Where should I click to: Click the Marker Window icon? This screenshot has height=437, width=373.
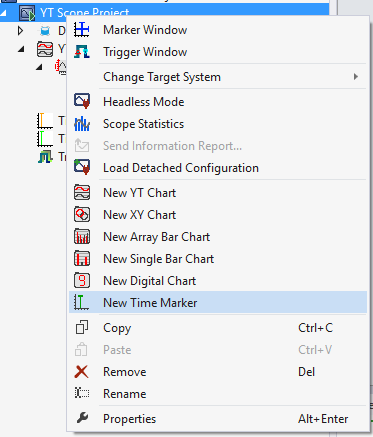point(82,30)
